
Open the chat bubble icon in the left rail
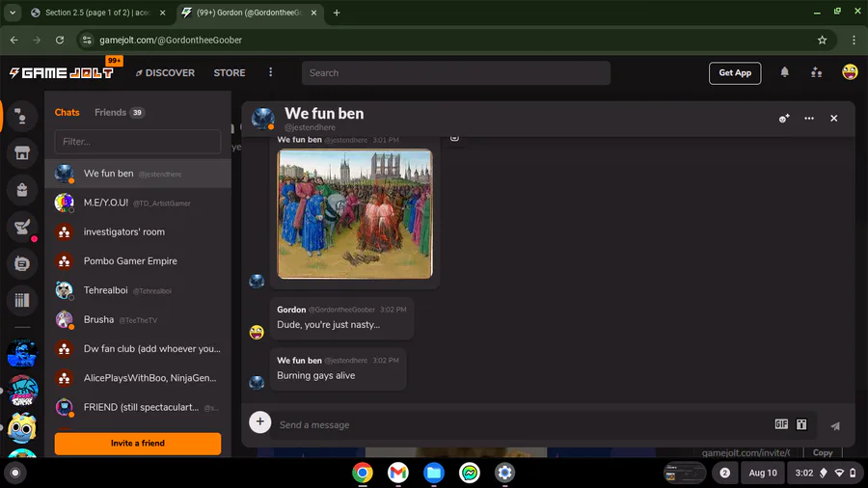coord(21,264)
